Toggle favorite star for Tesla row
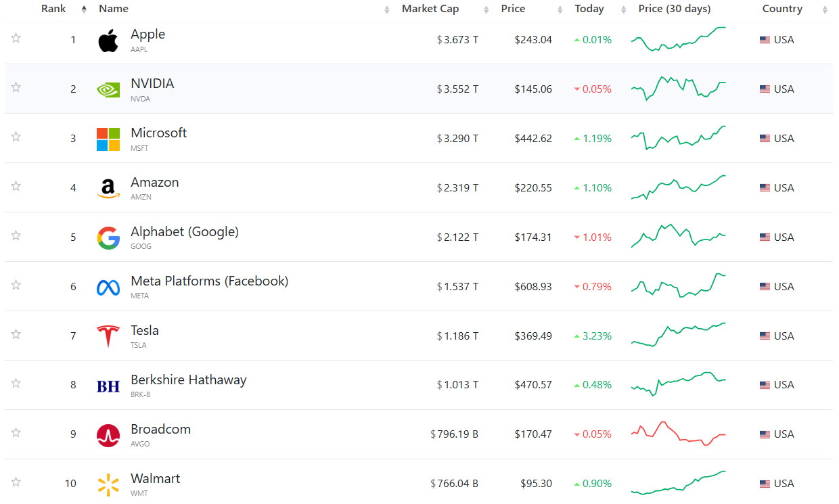 16,334
